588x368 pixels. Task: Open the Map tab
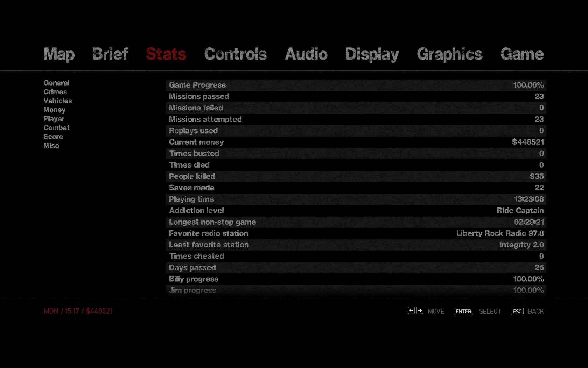click(59, 54)
